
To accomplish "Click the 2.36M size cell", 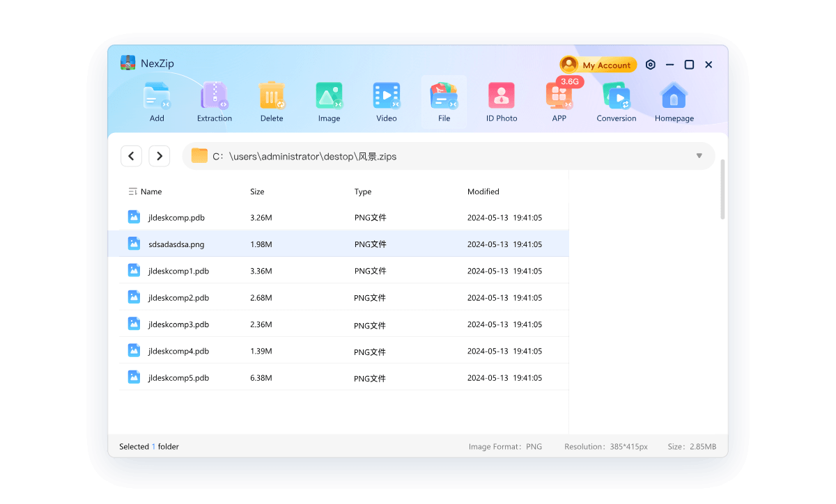I will [261, 324].
